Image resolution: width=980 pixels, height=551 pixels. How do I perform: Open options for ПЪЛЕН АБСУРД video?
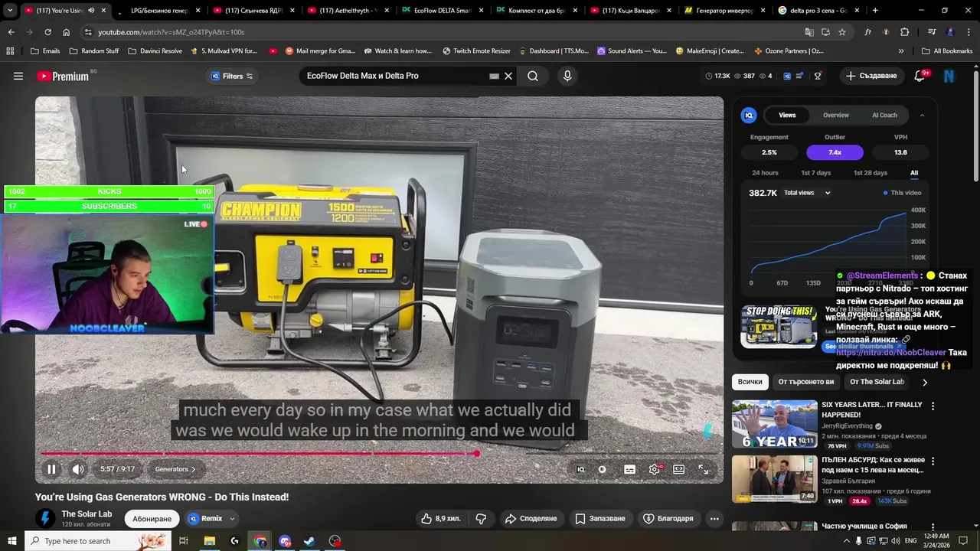(933, 461)
